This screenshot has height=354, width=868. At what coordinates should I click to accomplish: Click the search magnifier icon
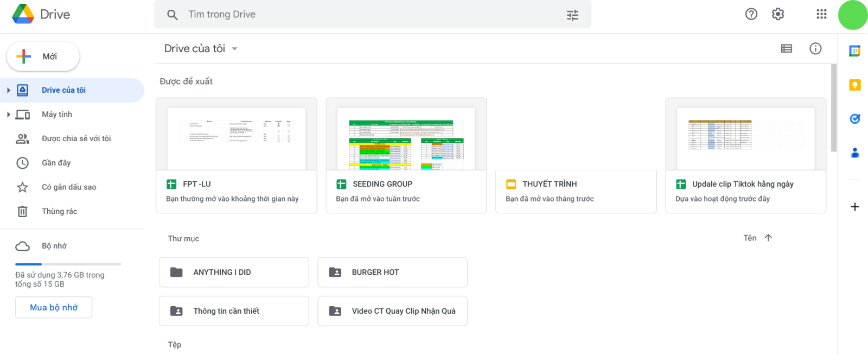(x=173, y=15)
